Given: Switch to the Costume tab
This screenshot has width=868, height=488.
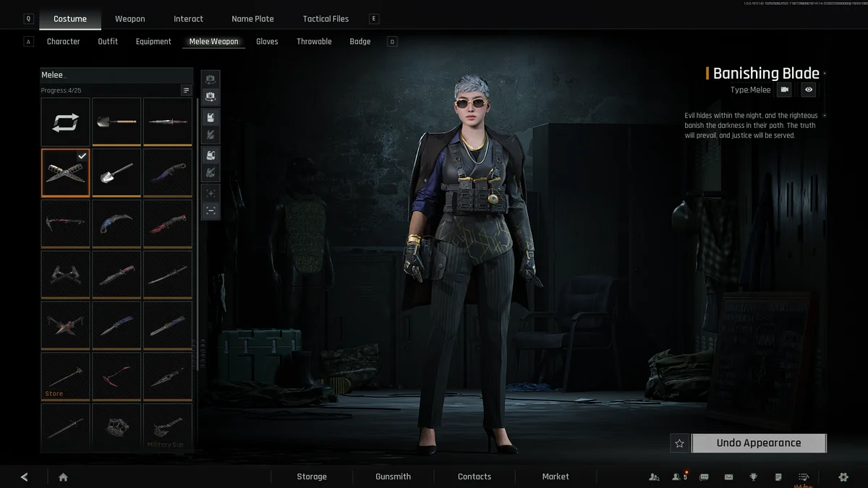Looking at the screenshot, I should click(x=70, y=19).
